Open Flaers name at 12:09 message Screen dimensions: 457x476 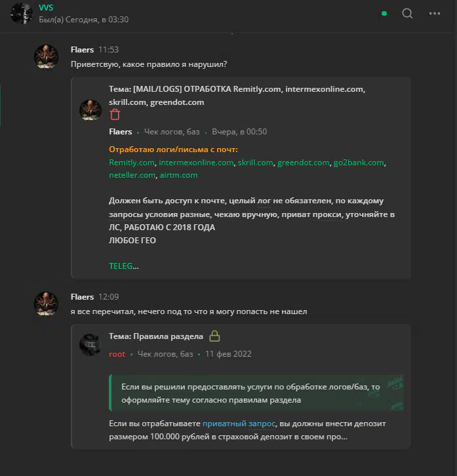coord(82,296)
